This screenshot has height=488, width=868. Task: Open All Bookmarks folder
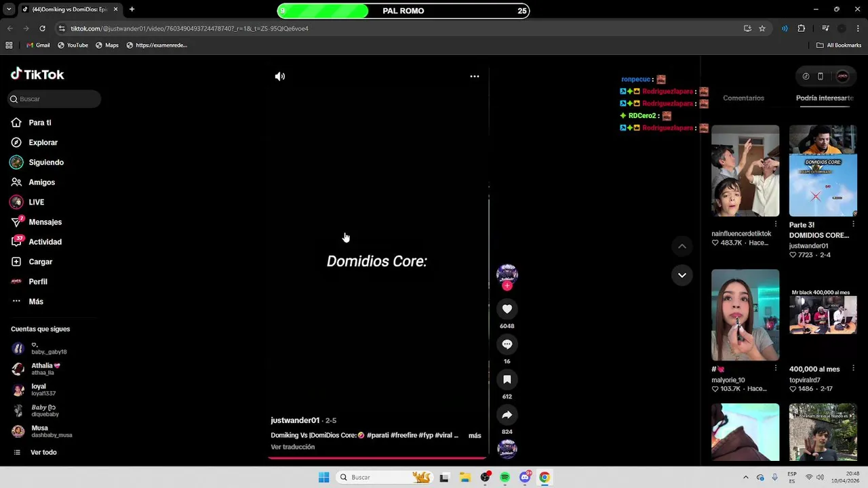839,45
